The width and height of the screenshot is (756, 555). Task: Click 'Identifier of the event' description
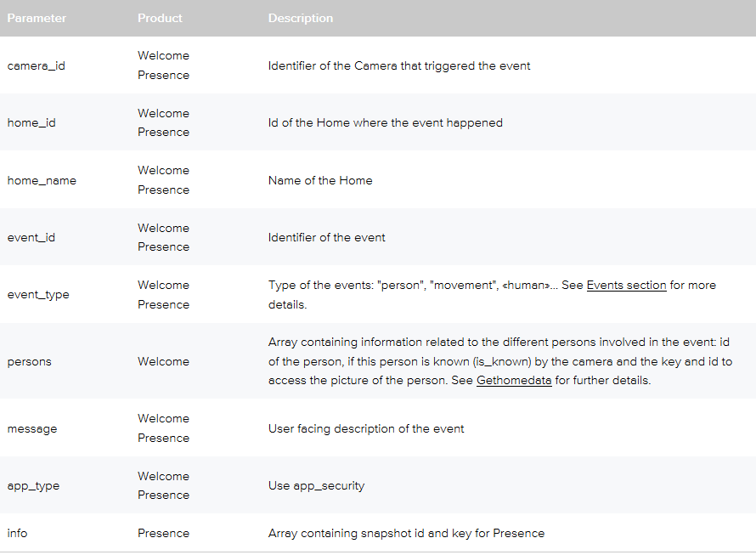tap(327, 237)
